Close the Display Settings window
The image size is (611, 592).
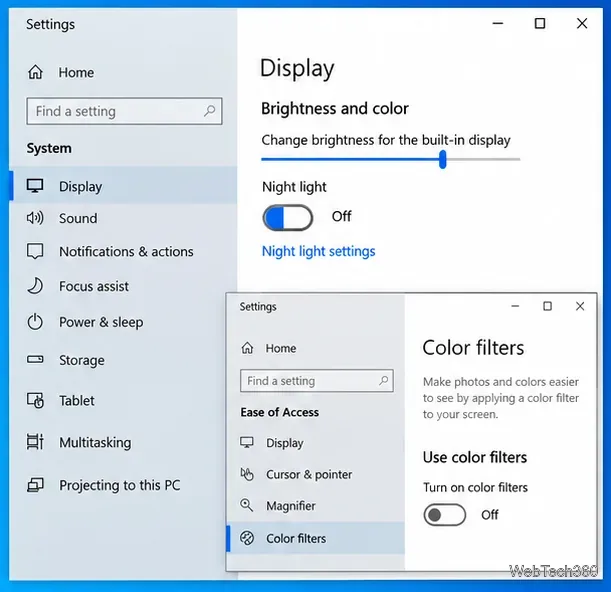(x=582, y=23)
